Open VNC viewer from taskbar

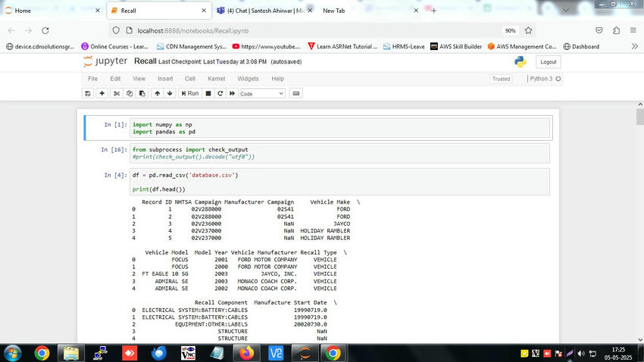[x=188, y=353]
